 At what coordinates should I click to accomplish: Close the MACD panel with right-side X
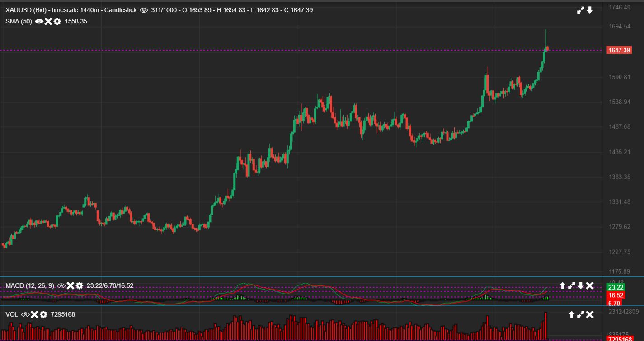pyautogui.click(x=590, y=285)
